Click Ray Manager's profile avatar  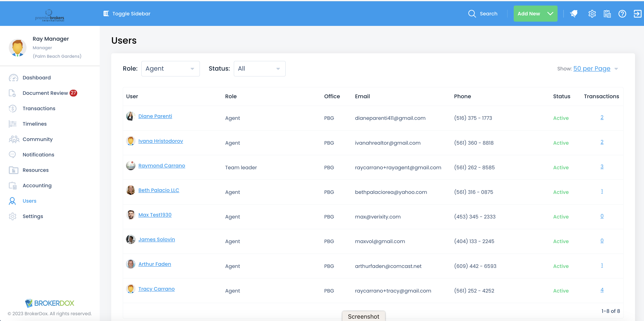click(x=18, y=48)
